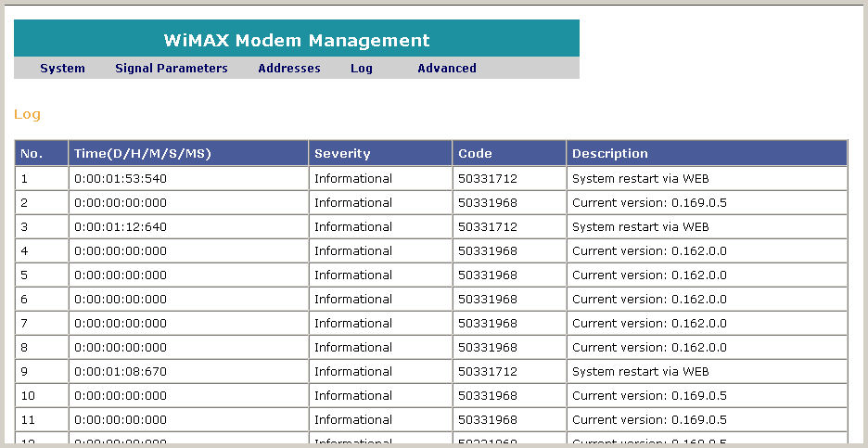Image resolution: width=868 pixels, height=448 pixels.
Task: Select the time entry 0:00:01:12:640
Action: pyautogui.click(x=121, y=226)
